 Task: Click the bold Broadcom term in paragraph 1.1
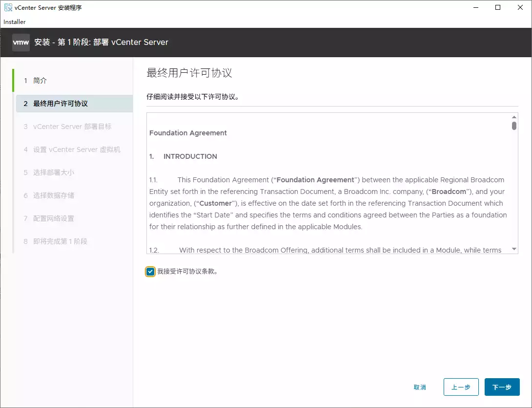449,192
